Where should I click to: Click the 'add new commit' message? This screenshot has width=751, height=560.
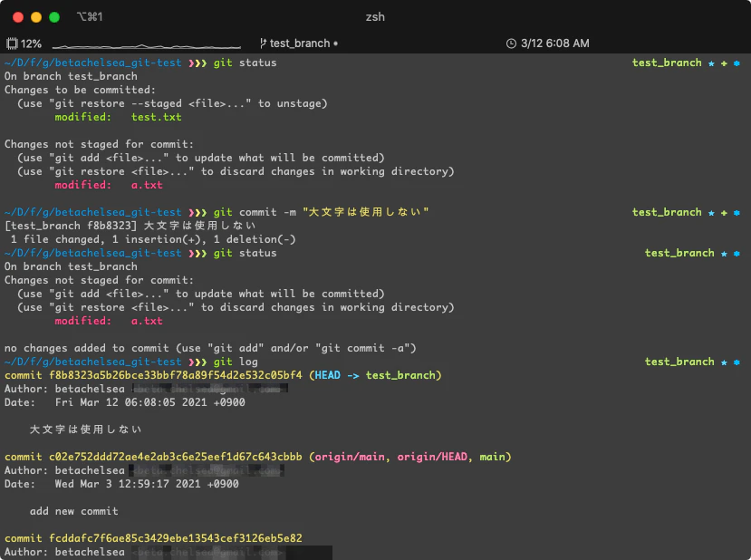pyautogui.click(x=73, y=511)
